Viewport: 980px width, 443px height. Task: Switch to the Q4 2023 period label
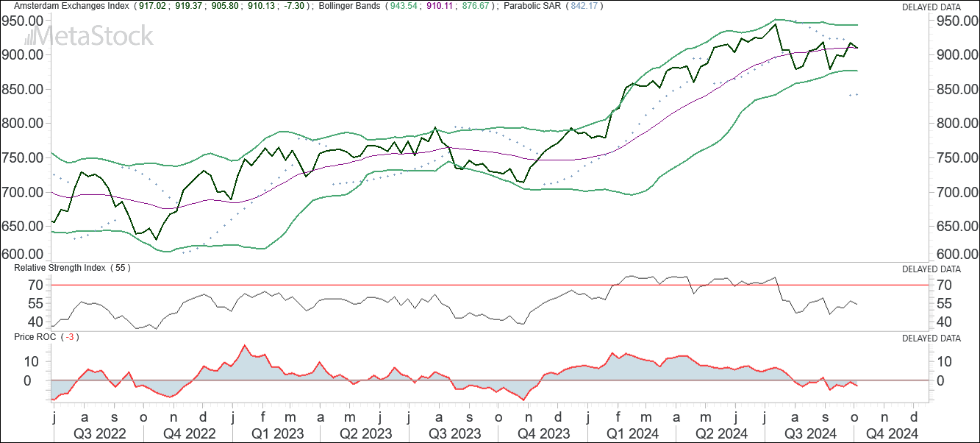point(544,434)
